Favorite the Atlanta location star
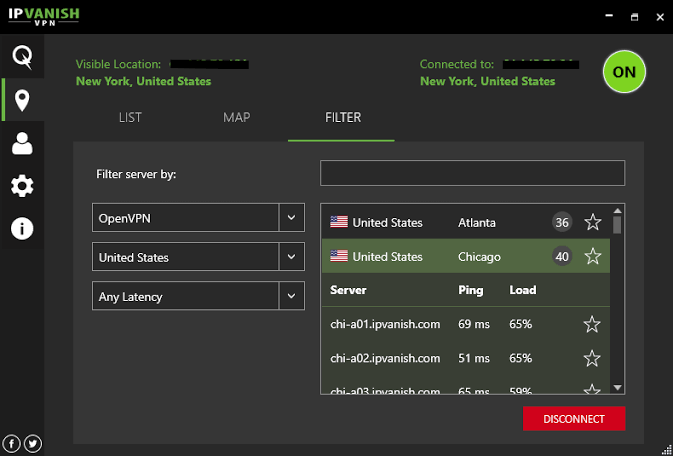Viewport: 673px width, 456px height. coord(592,222)
